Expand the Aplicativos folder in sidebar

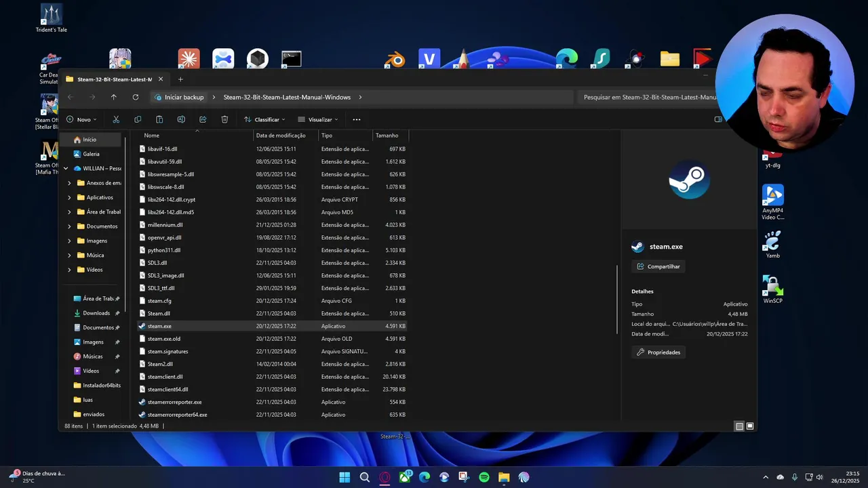(69, 197)
